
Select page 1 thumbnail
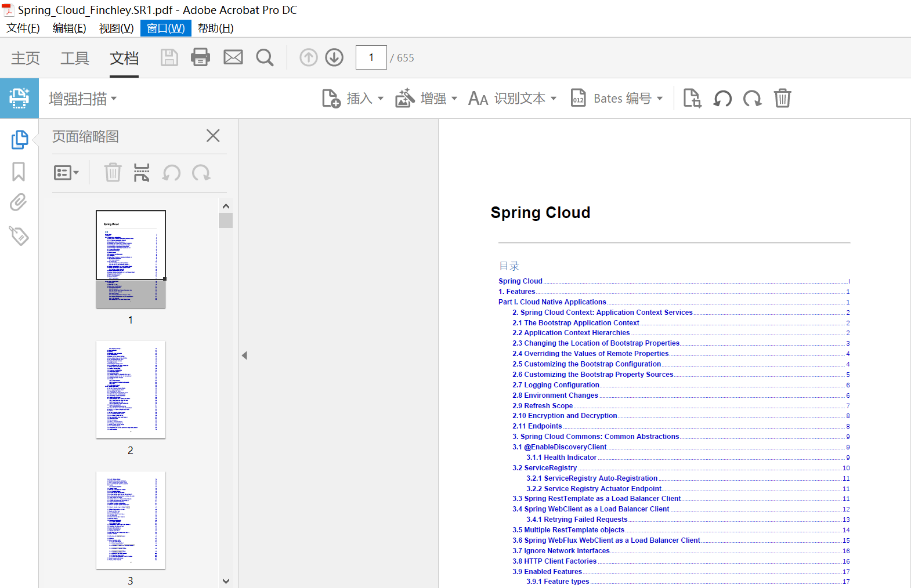(131, 259)
